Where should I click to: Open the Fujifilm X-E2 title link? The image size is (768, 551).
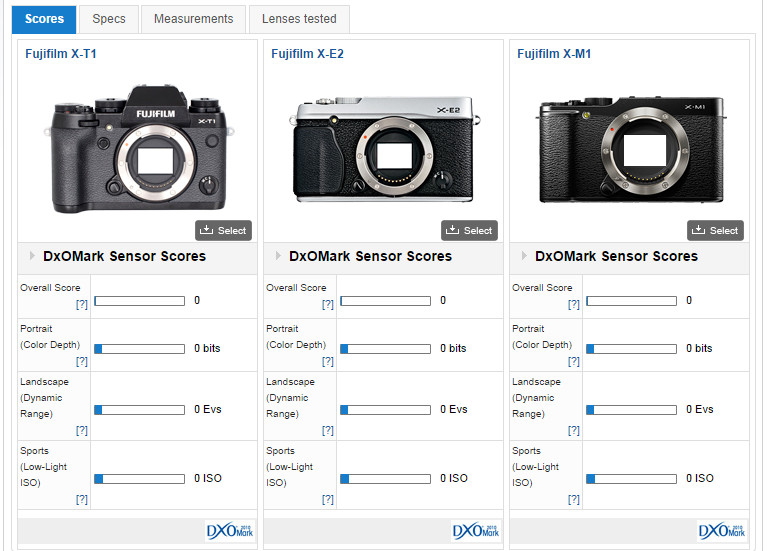(308, 54)
